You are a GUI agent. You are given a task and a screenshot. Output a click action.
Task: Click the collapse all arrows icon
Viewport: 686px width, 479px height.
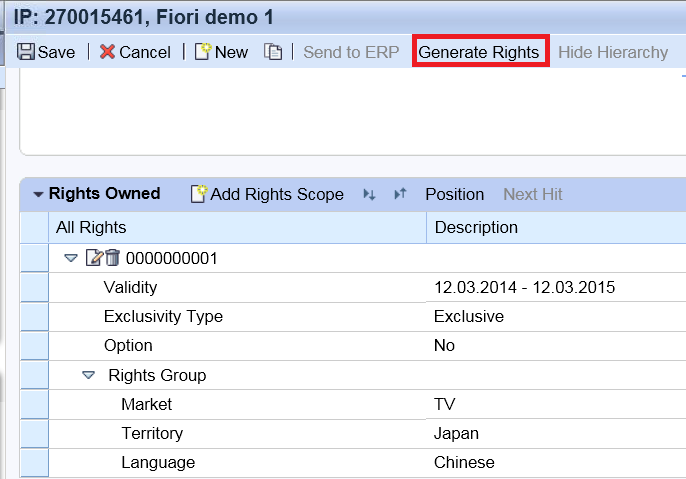point(400,194)
